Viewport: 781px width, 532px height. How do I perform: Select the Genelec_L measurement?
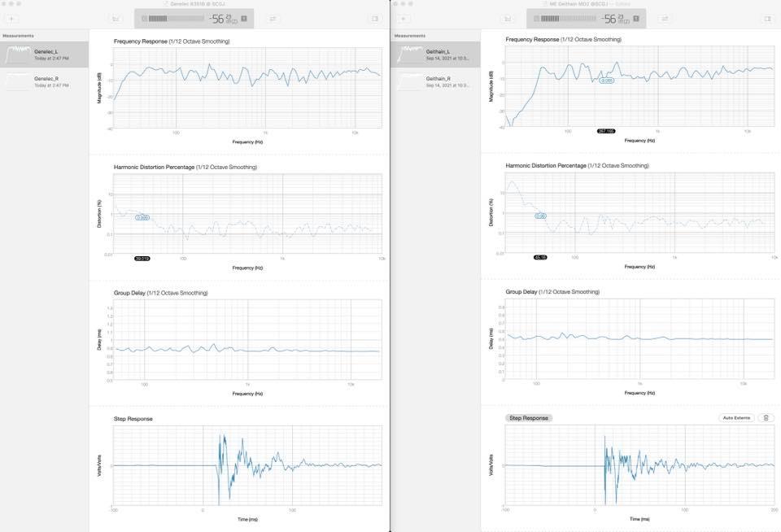tap(44, 55)
